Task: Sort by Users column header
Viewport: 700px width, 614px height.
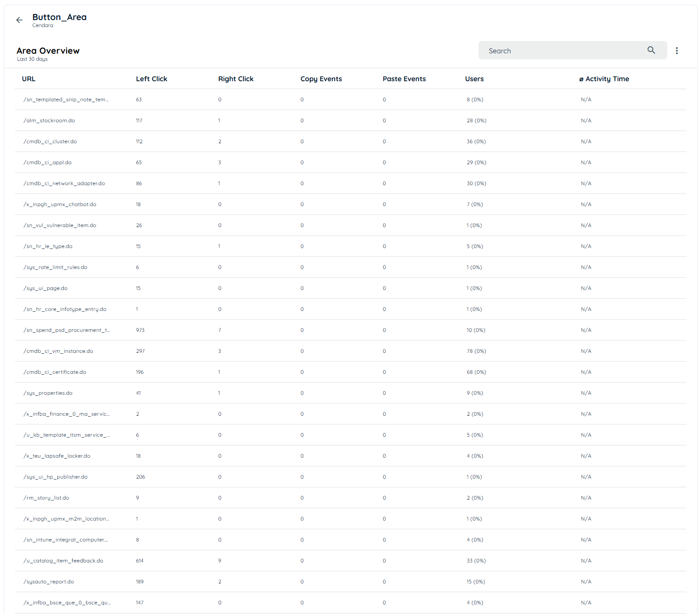Action: [x=474, y=79]
